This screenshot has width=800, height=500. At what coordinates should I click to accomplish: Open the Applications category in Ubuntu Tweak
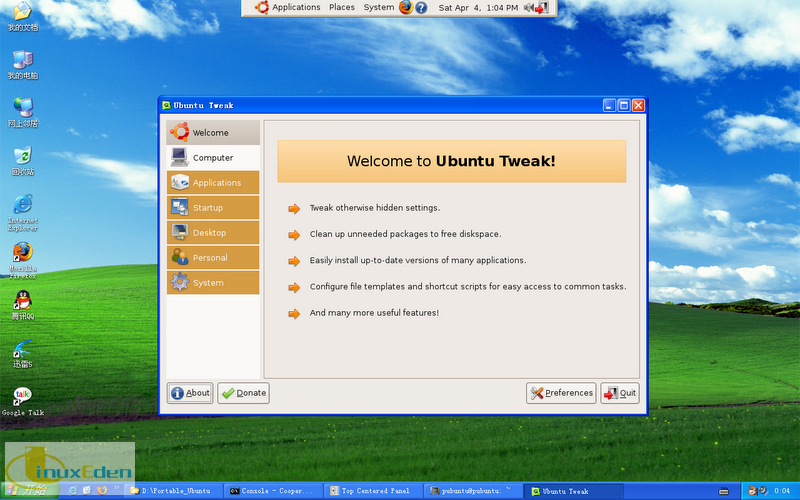tap(213, 183)
